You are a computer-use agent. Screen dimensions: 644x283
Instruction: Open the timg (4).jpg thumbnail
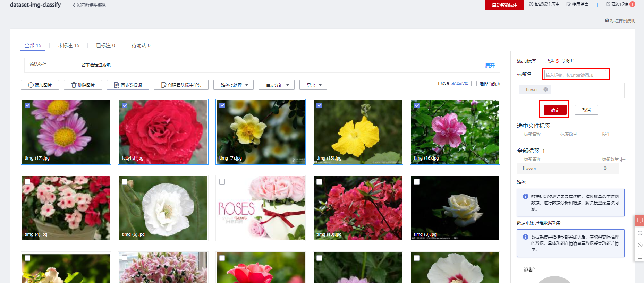[x=66, y=208]
